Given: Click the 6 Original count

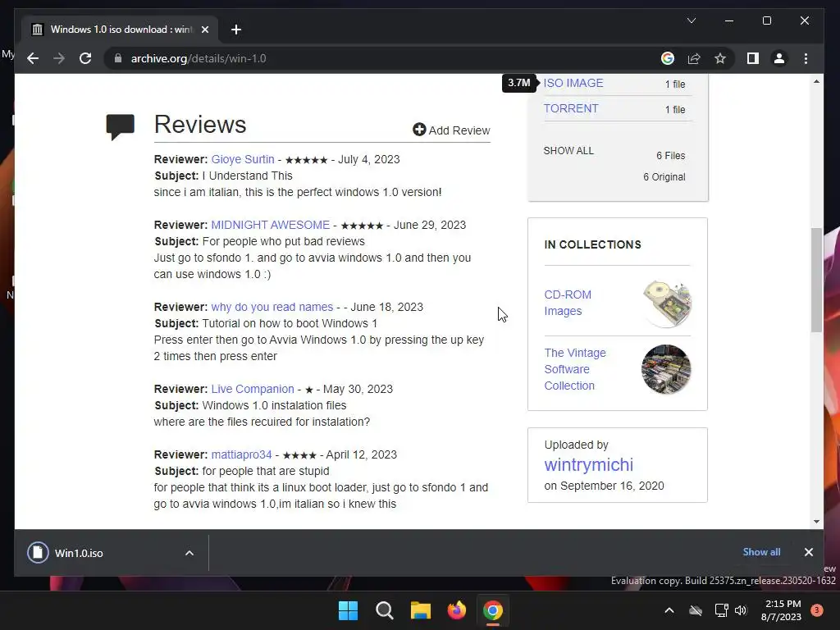Looking at the screenshot, I should click(x=664, y=177).
